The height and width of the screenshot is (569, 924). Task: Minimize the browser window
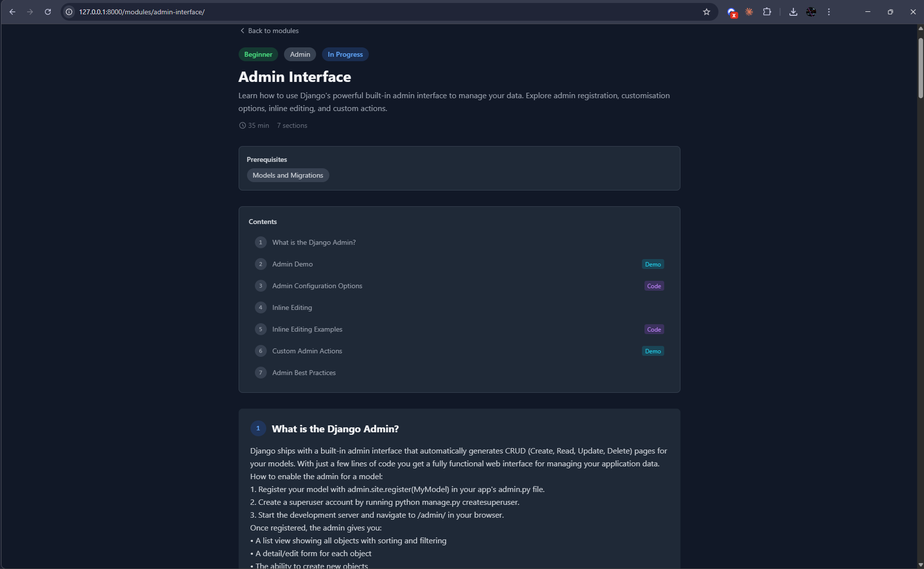click(x=868, y=12)
